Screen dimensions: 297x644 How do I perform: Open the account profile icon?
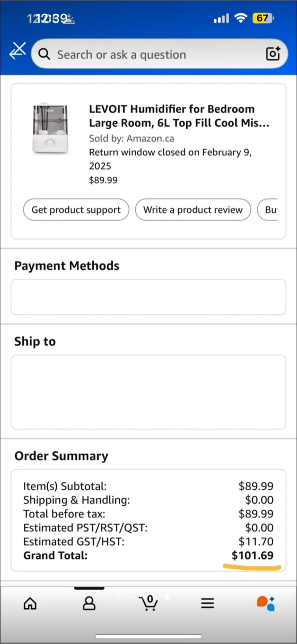tap(89, 603)
